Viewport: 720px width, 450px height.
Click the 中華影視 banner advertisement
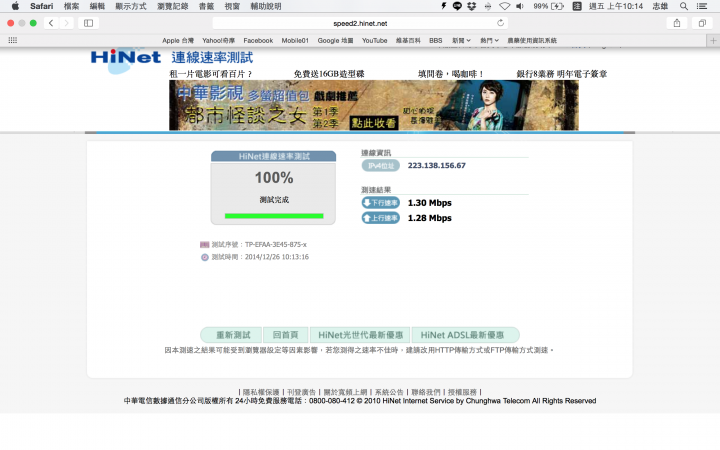click(x=374, y=105)
